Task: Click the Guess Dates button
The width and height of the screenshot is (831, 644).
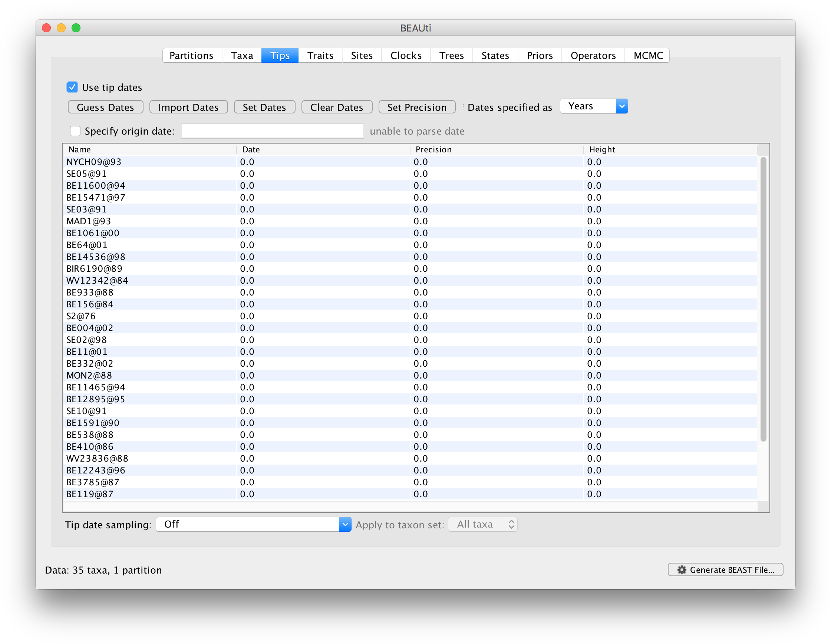Action: [x=105, y=107]
